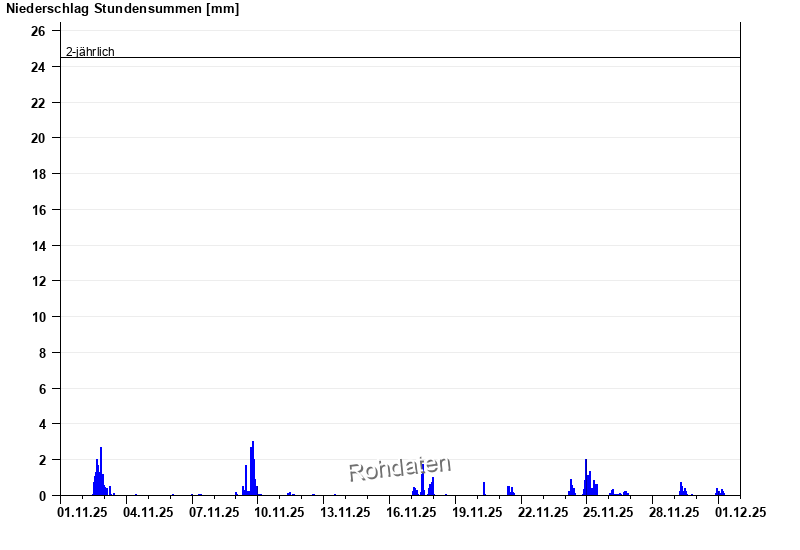
Task: Select the 25.11.25 date label
Action: [608, 513]
